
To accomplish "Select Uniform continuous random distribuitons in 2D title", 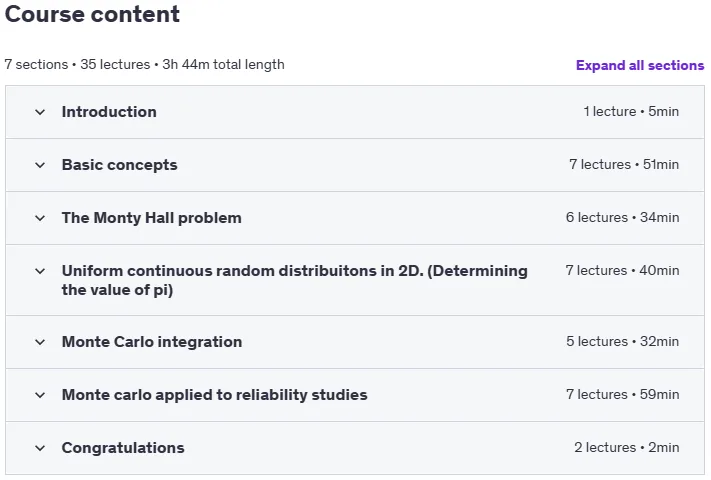I will tap(295, 280).
